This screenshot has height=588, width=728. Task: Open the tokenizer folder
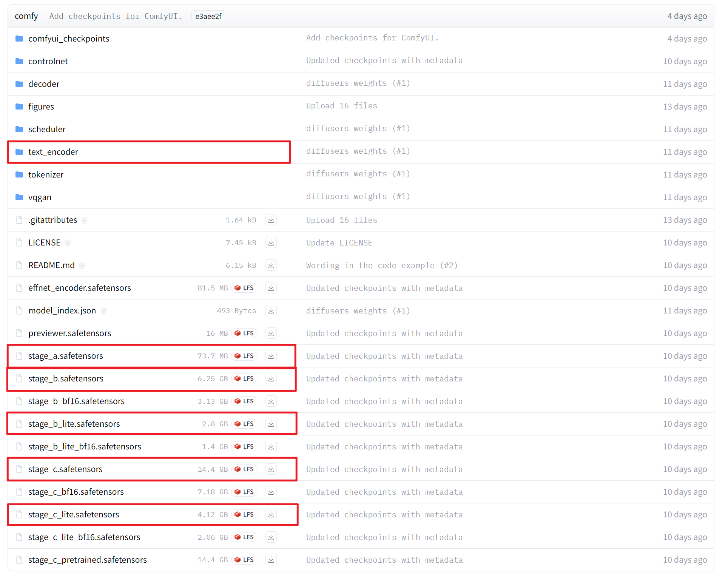pos(46,174)
